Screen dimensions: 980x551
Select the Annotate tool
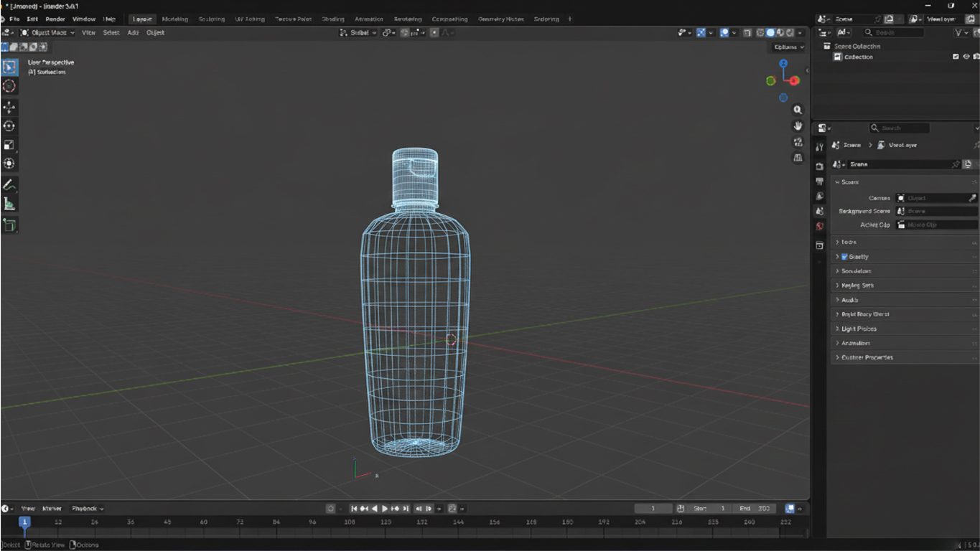9,184
